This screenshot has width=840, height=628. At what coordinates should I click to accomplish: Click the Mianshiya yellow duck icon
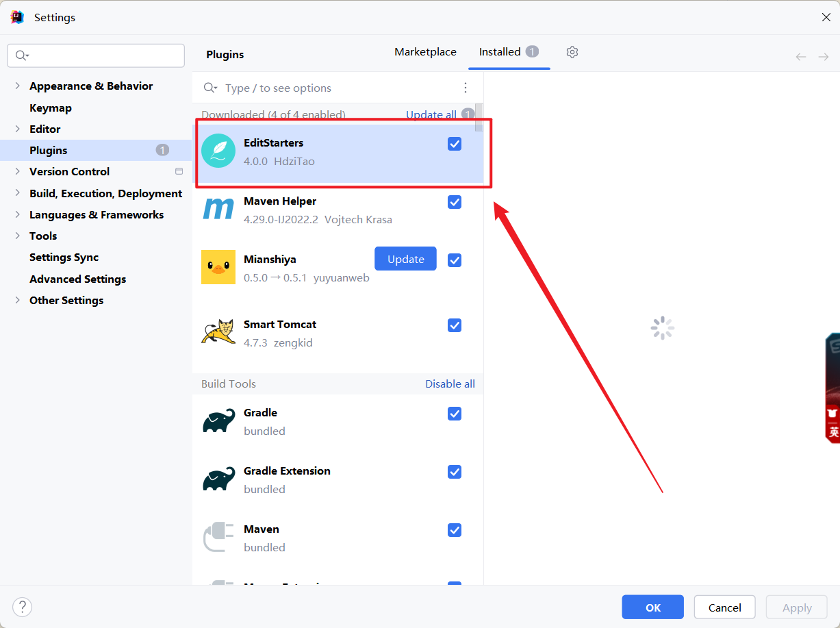coord(218,267)
